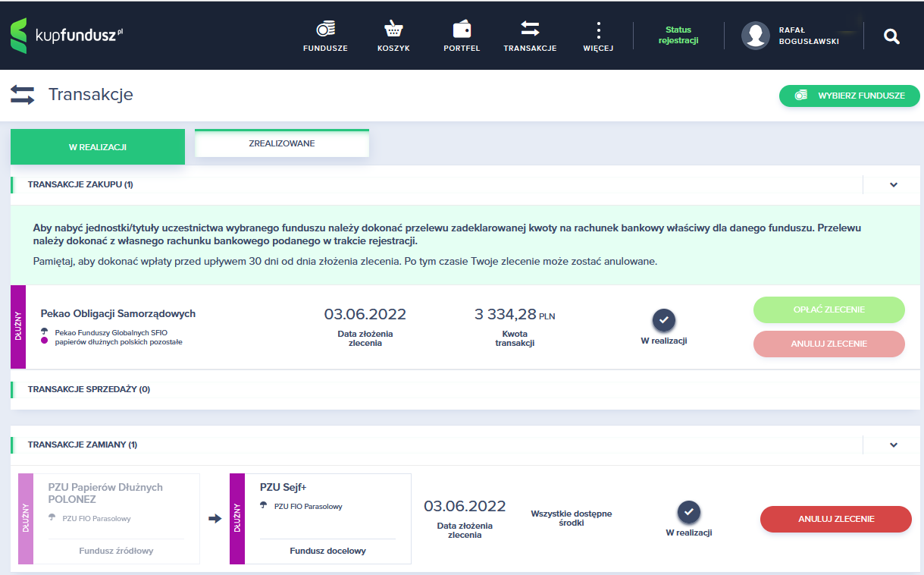Open the Pekao Obligacji Samorządowych fund name
Image resolution: width=924 pixels, height=575 pixels.
[118, 313]
